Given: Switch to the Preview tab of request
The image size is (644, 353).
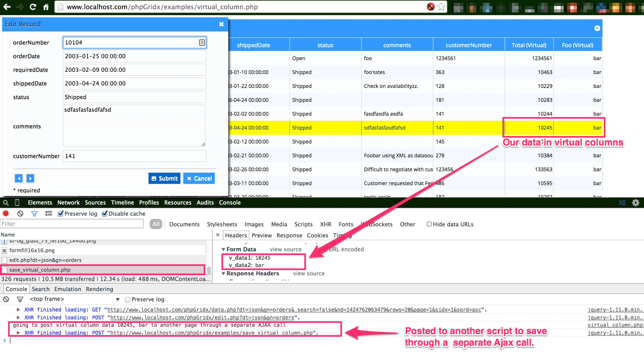Looking at the screenshot, I should click(262, 235).
